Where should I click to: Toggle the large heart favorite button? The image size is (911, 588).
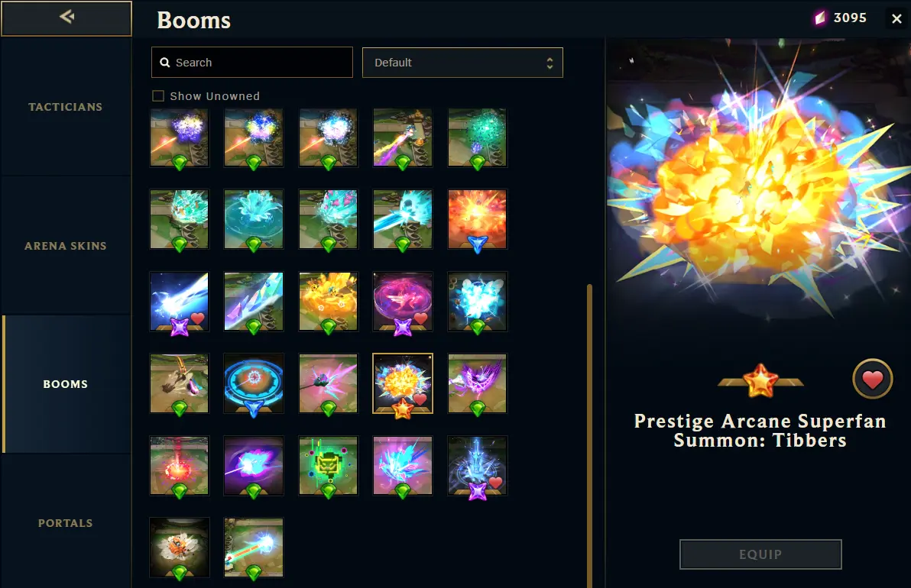pyautogui.click(x=872, y=379)
